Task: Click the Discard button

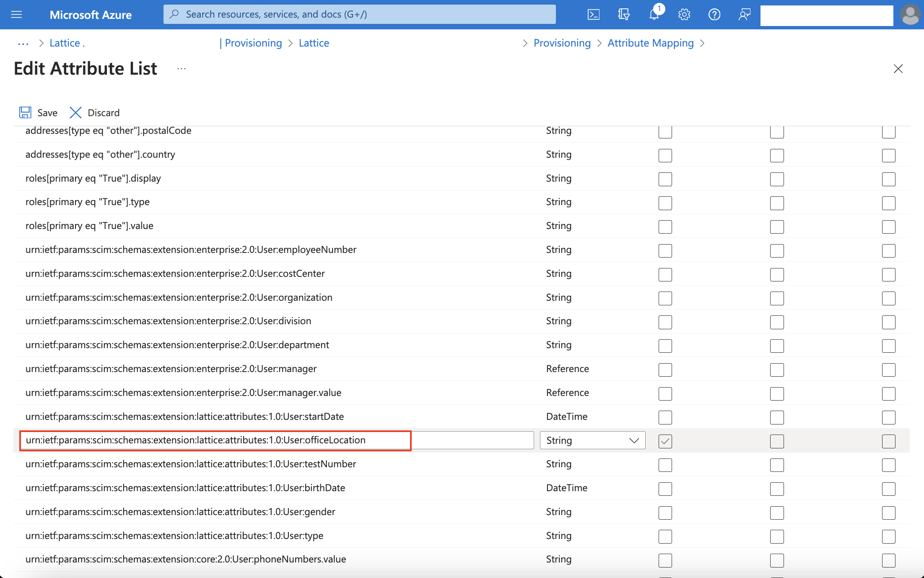Action: tap(95, 112)
